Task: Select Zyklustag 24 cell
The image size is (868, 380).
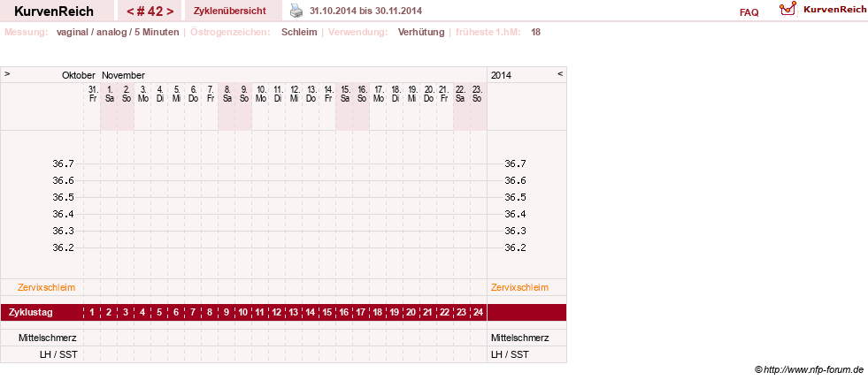Action: 479,313
